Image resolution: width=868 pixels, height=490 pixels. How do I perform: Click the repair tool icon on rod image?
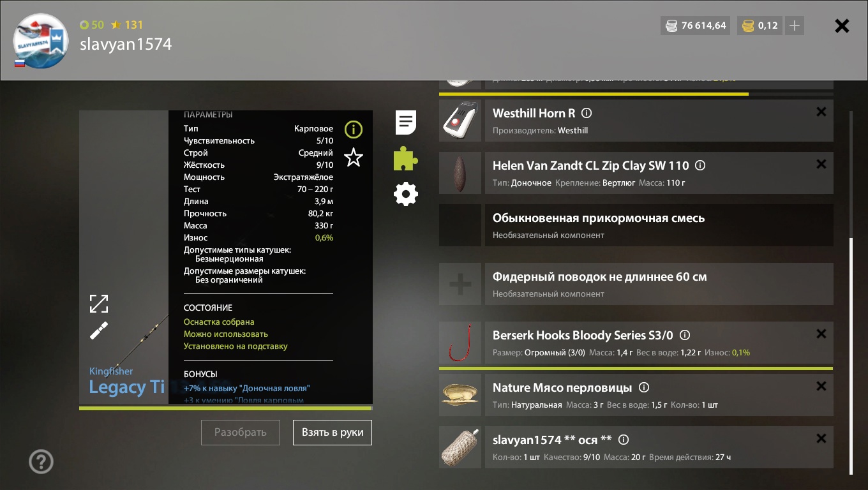pos(99,330)
